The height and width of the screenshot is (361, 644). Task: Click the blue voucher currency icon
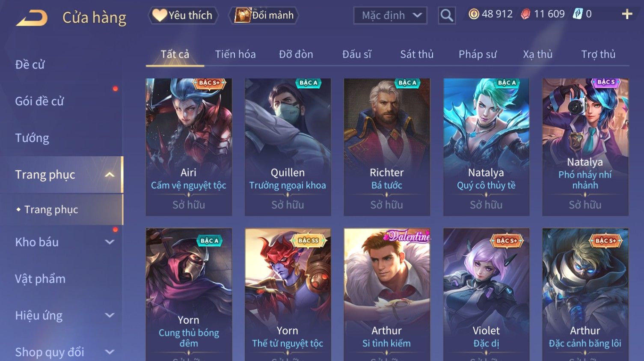click(x=578, y=14)
